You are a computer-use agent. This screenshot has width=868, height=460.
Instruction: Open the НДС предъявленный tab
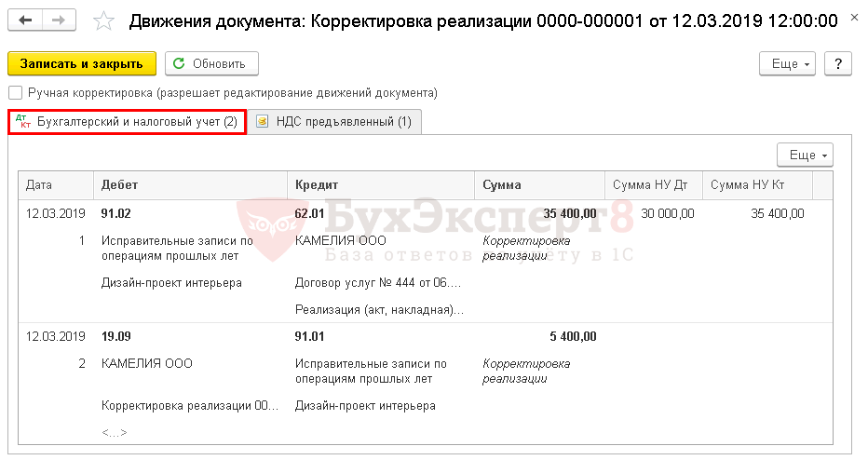(334, 122)
